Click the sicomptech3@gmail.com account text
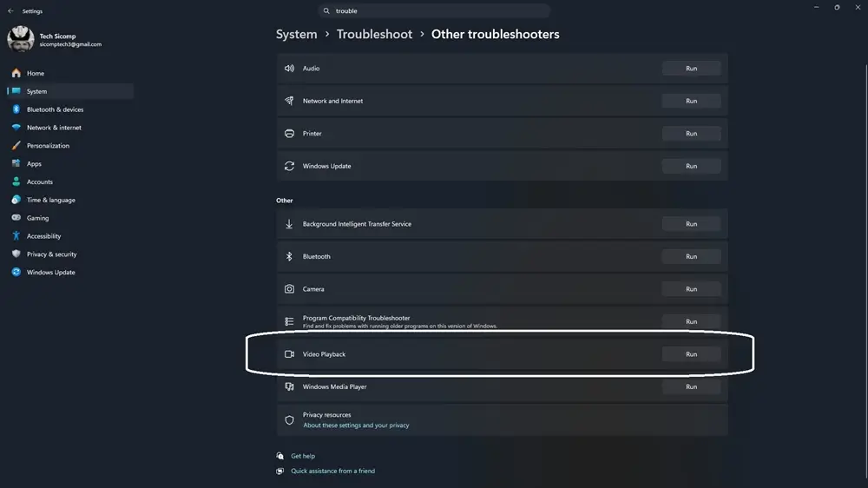The image size is (868, 488). (x=70, y=44)
